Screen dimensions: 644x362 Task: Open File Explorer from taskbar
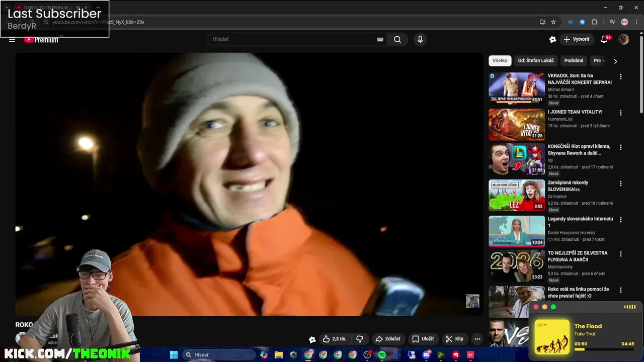point(279,355)
